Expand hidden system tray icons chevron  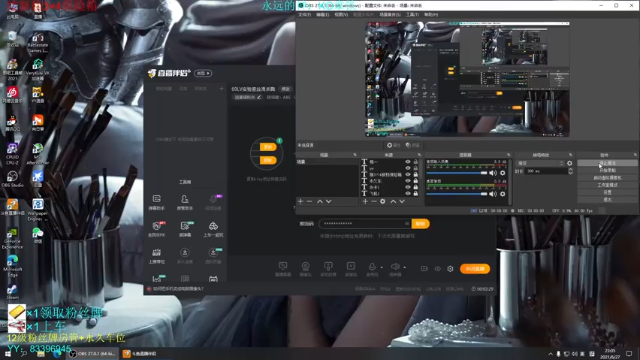550,353
